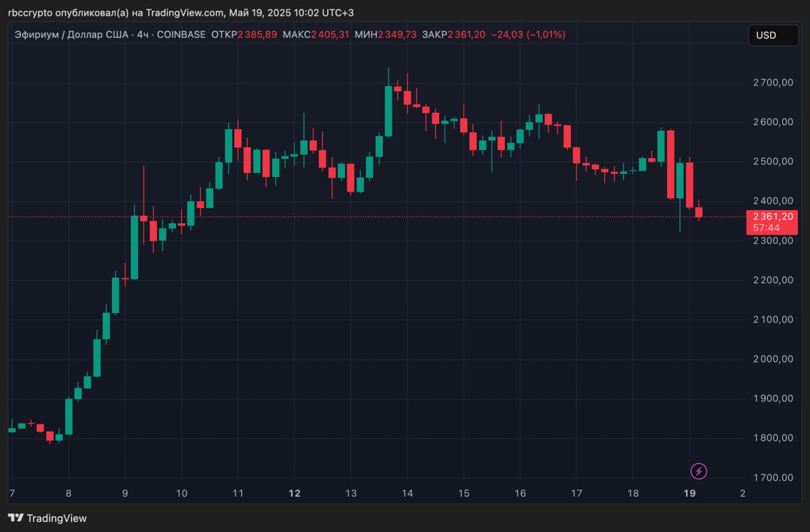
Task: Click the TradingView logo icon
Action: coord(16,518)
